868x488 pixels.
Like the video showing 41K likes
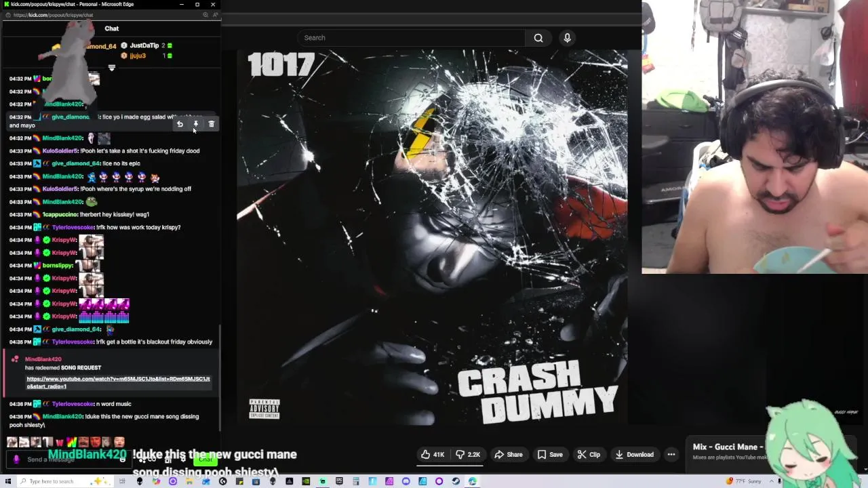click(x=433, y=455)
